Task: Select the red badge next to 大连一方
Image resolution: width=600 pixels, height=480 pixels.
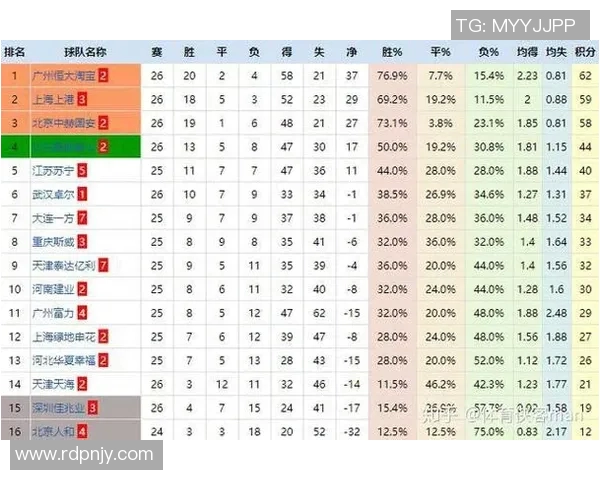Action: [82, 218]
